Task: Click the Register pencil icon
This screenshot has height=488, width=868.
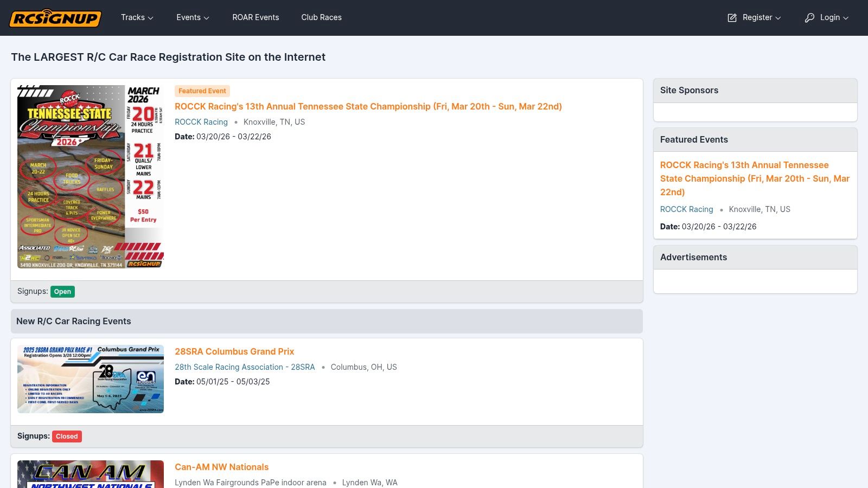Action: [x=732, y=18]
